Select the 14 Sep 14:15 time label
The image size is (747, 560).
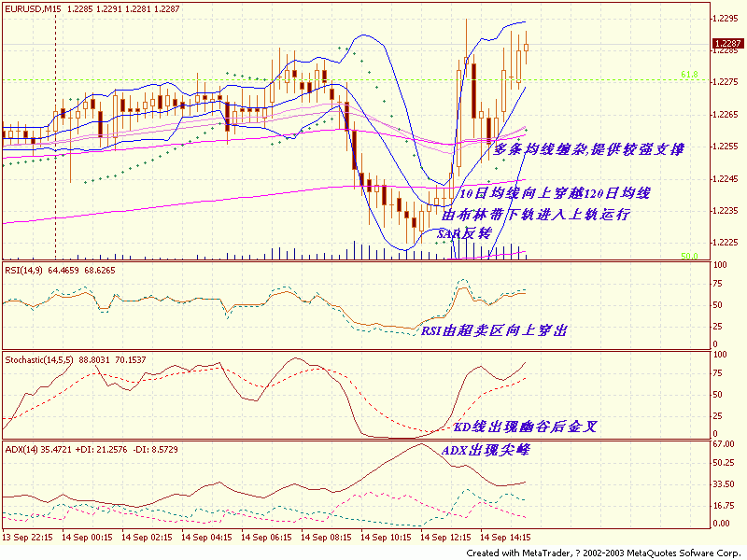pyautogui.click(x=505, y=538)
